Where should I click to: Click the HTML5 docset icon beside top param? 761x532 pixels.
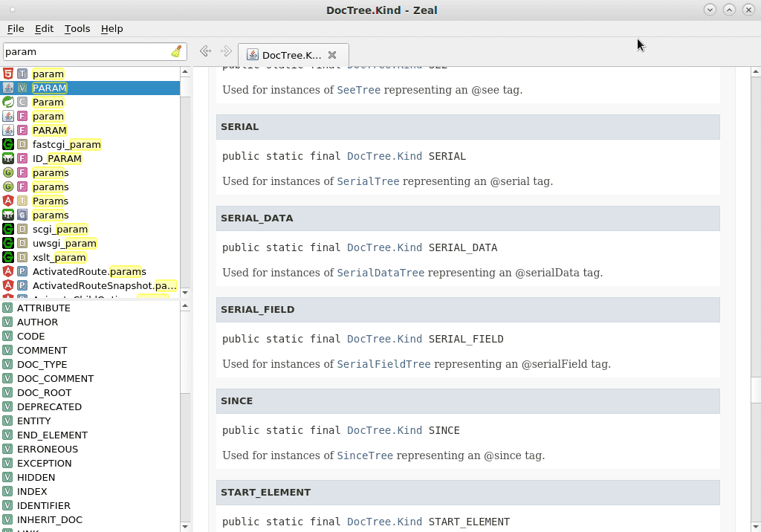pyautogui.click(x=7, y=74)
